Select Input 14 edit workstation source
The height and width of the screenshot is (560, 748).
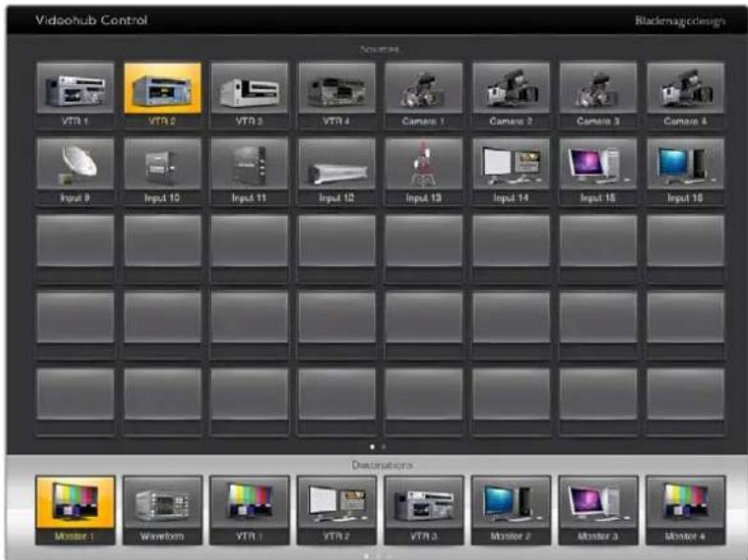pyautogui.click(x=511, y=172)
